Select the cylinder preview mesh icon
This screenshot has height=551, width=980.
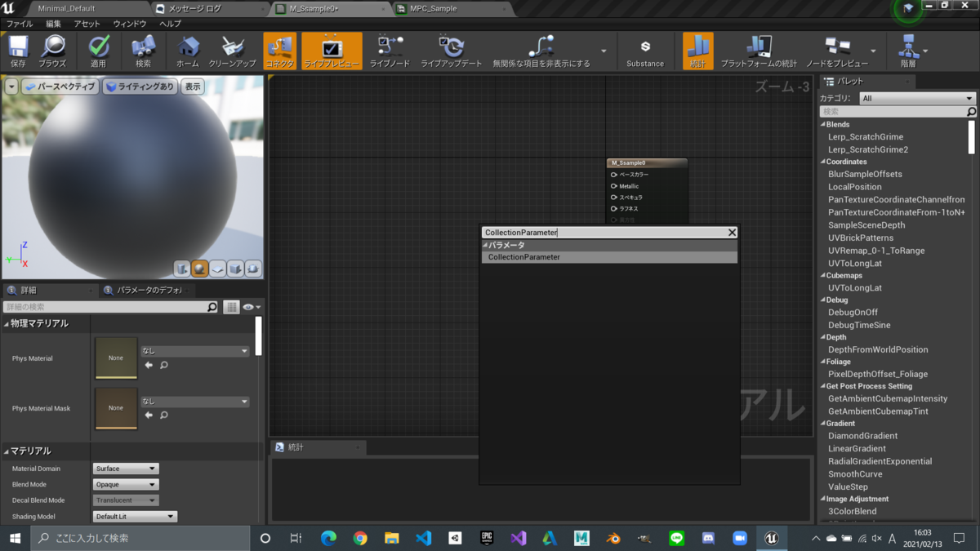(x=182, y=269)
